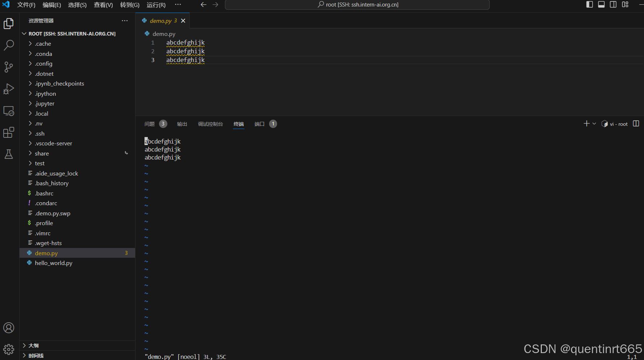Click inside the command center search bar
Image resolution: width=644 pixels, height=360 pixels.
coord(357,4)
